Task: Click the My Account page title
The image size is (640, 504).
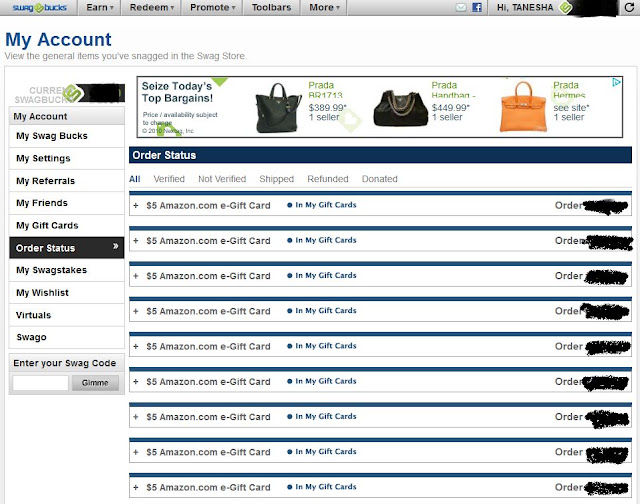Action: (58, 40)
